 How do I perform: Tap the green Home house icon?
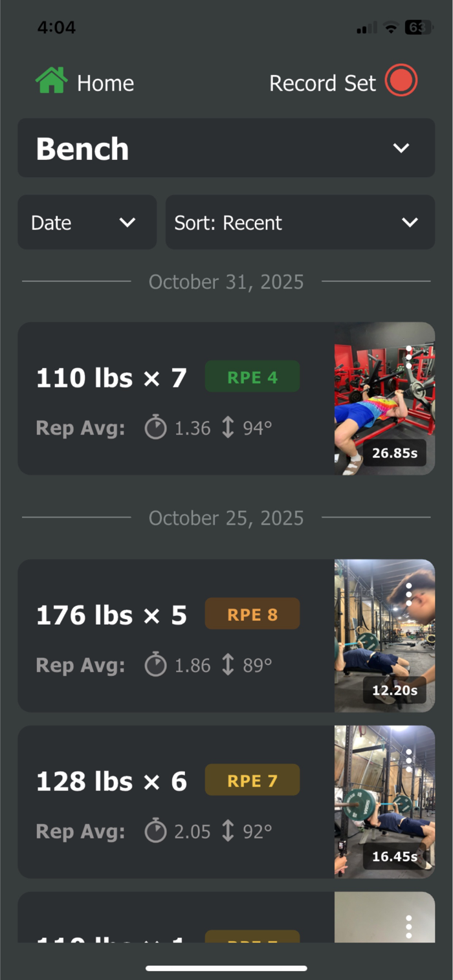coord(52,82)
